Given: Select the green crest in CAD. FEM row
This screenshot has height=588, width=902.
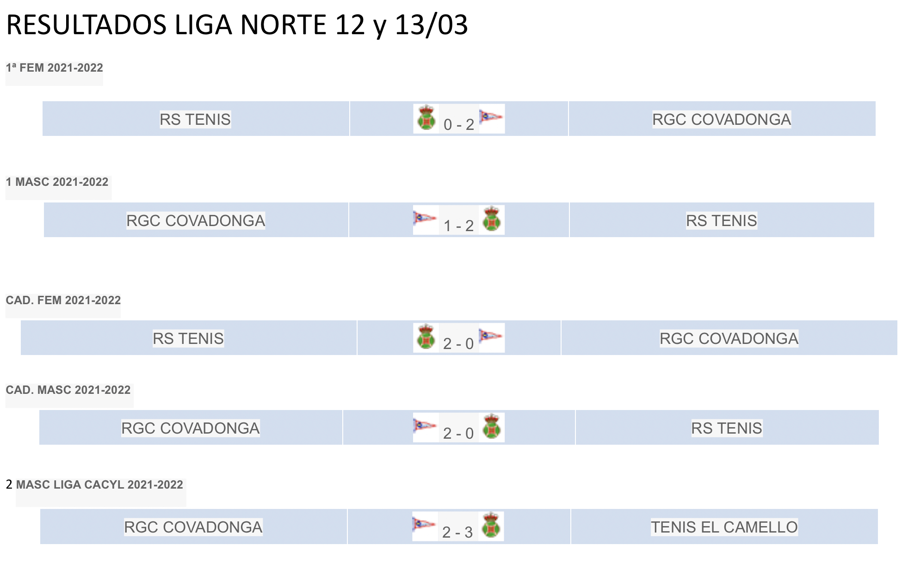Looking at the screenshot, I should tap(426, 337).
